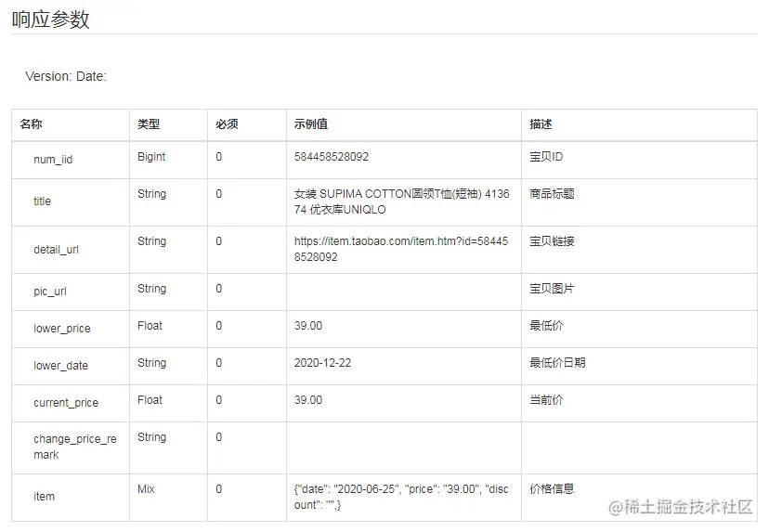Click the 2020-12-22 example date
This screenshot has width=769, height=532.
(x=322, y=363)
